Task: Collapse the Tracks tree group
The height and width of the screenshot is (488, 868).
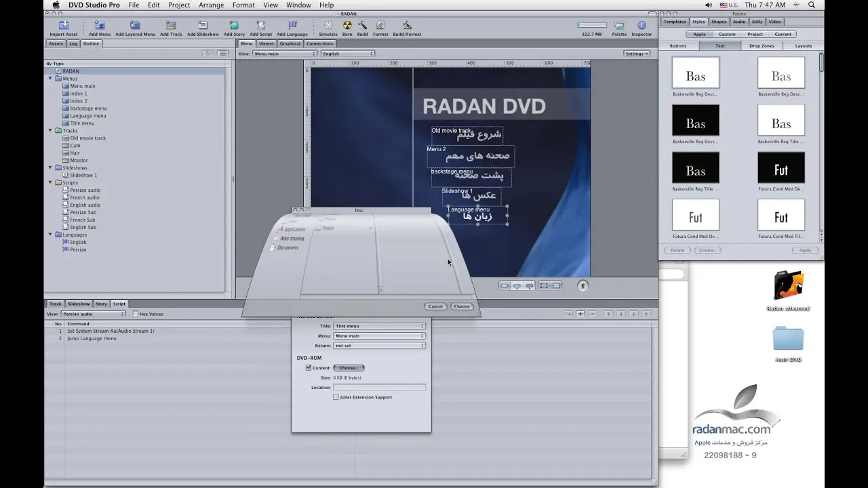Action: tap(50, 131)
